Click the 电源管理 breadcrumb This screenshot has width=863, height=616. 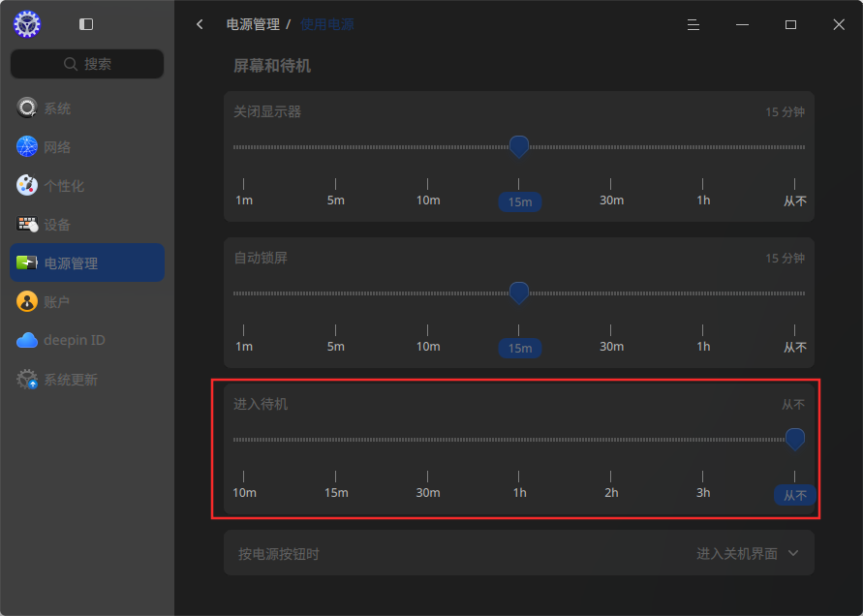click(x=253, y=24)
